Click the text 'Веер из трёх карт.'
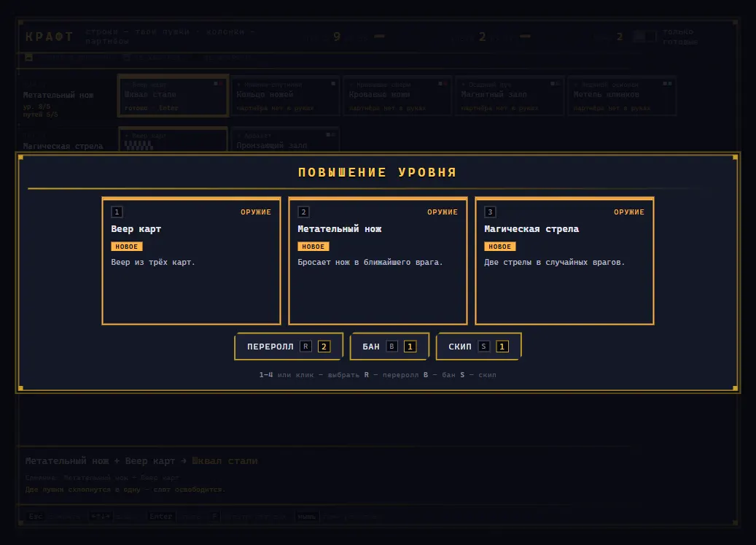The height and width of the screenshot is (545, 756). point(153,263)
